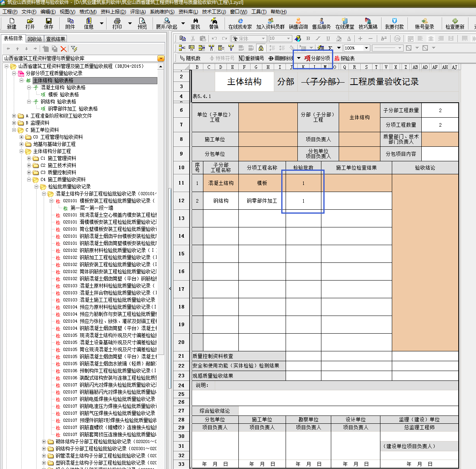Viewport: 476px width, 469px height.
Task: Switch to the 回收站 tab
Action: (35, 39)
